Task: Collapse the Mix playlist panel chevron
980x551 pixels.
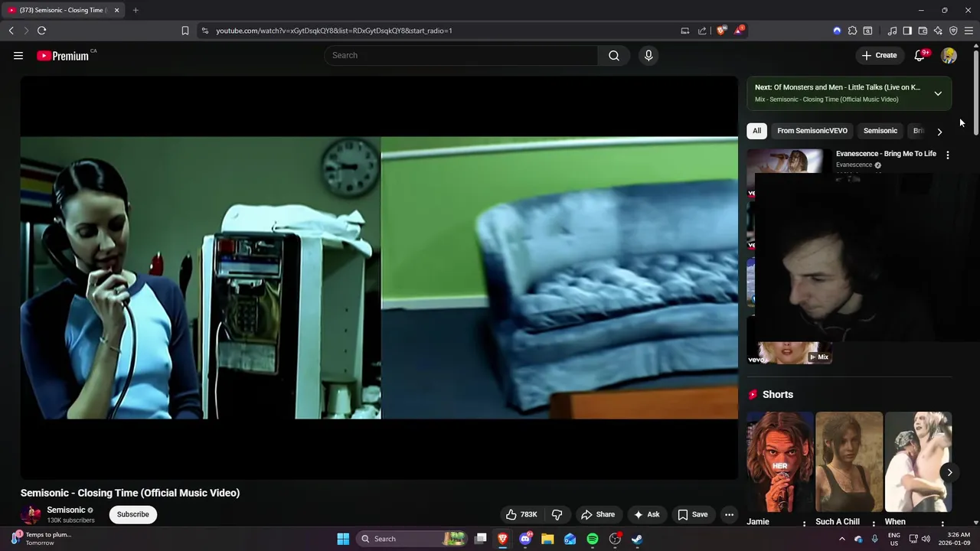Action: coord(938,93)
